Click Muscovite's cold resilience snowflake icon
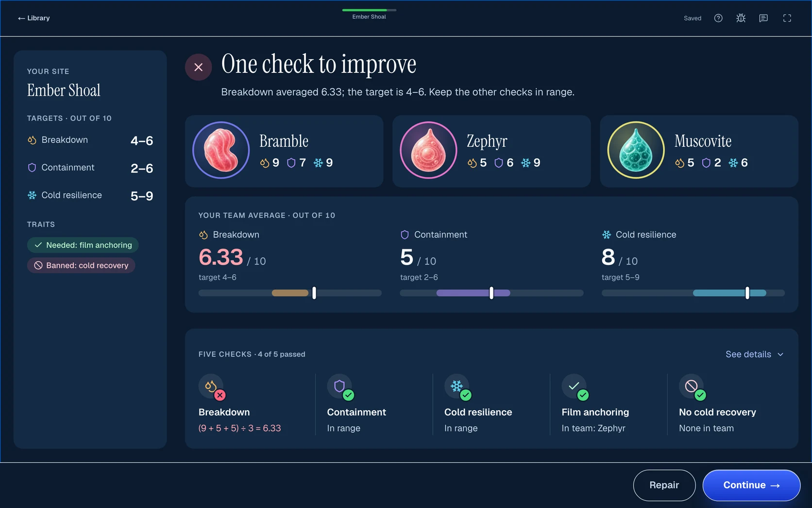This screenshot has height=508, width=812. 733,163
